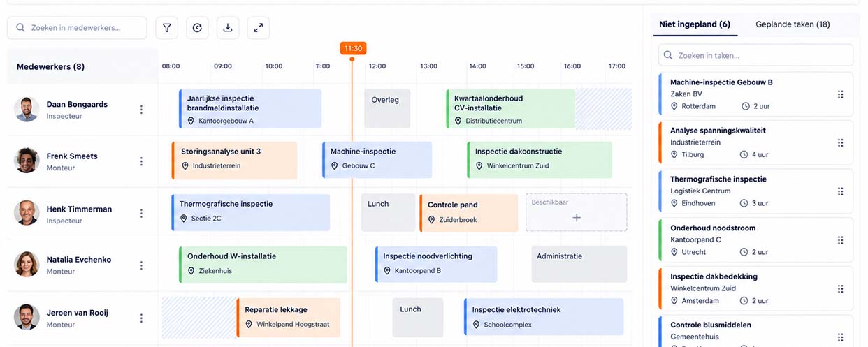Click the download export icon
This screenshot has width=868, height=347.
228,28
